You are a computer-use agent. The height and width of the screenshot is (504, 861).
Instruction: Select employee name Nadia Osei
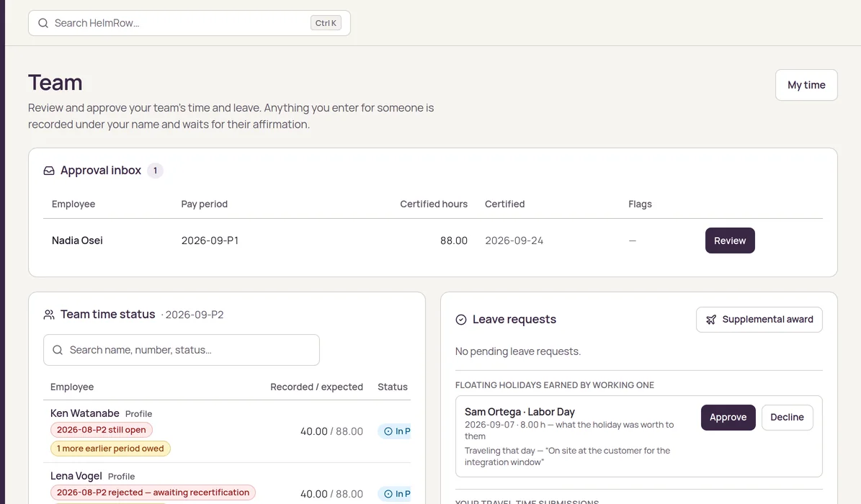77,240
